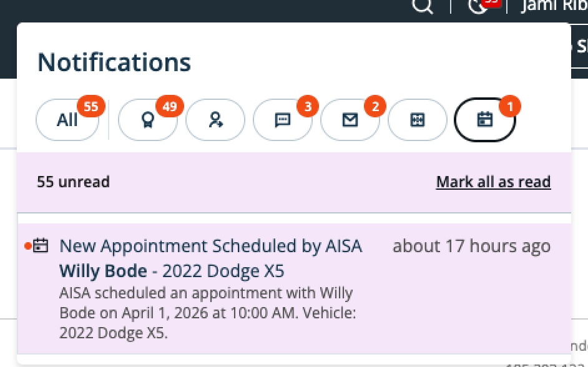The width and height of the screenshot is (588, 367).
Task: Click the appointment description text
Action: click(x=206, y=313)
